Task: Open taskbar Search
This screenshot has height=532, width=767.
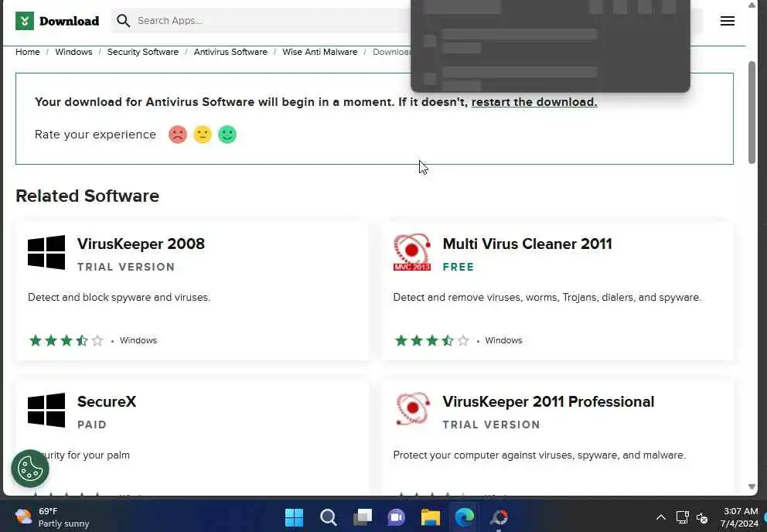Action: [x=329, y=517]
